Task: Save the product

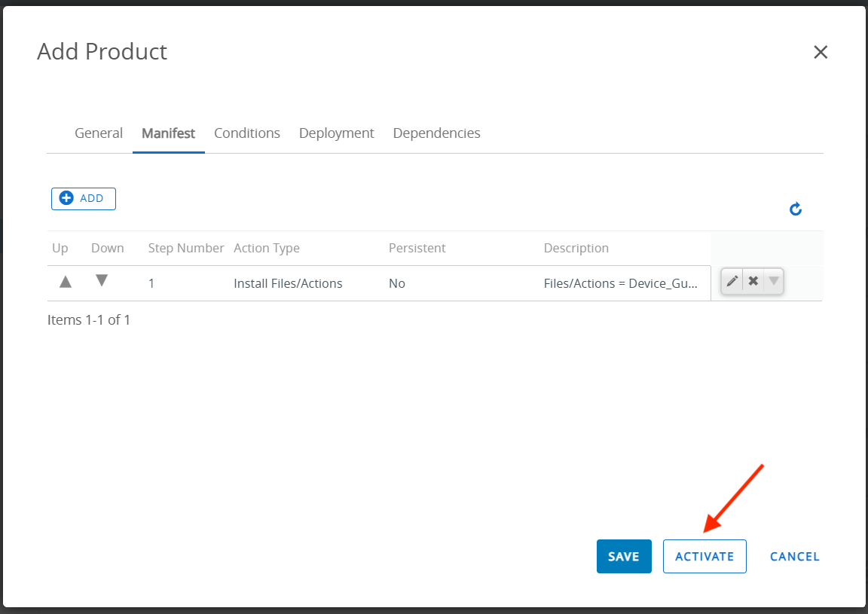Action: [623, 557]
